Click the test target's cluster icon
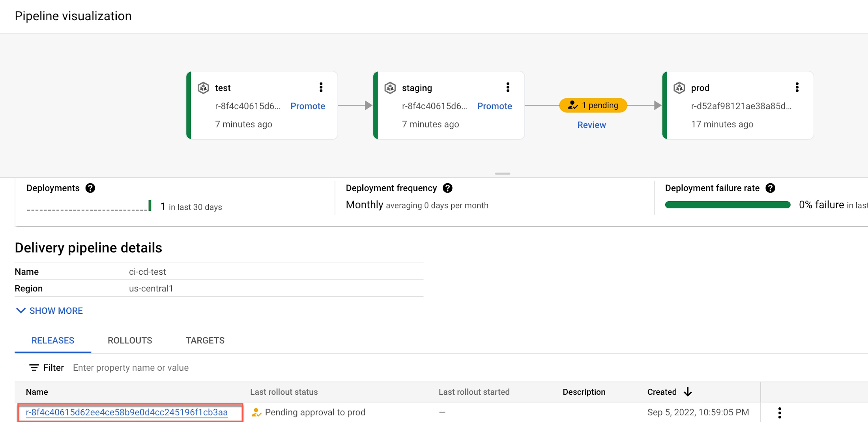 point(203,88)
